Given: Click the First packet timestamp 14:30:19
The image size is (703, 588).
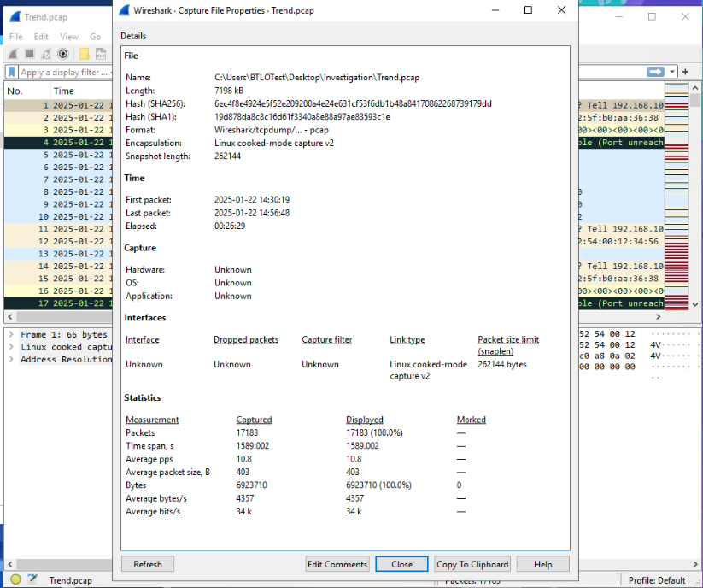Looking at the screenshot, I should 252,200.
